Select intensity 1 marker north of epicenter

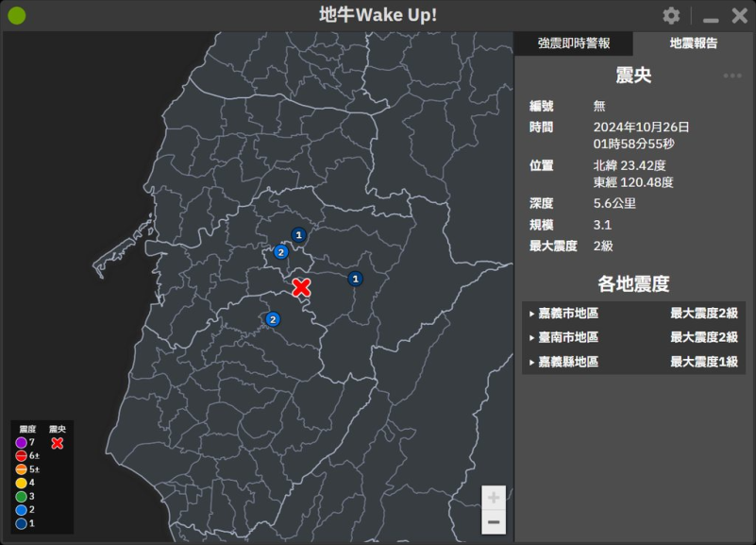pos(298,235)
